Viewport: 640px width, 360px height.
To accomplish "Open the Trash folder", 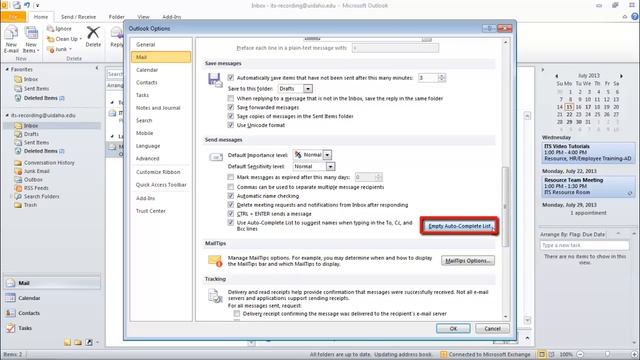I will (30, 205).
